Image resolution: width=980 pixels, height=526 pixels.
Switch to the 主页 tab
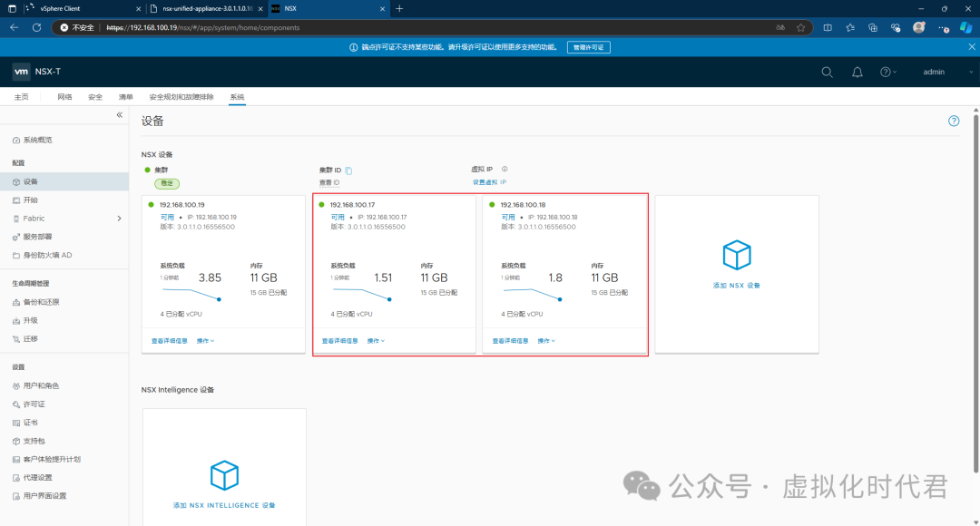pyautogui.click(x=22, y=97)
